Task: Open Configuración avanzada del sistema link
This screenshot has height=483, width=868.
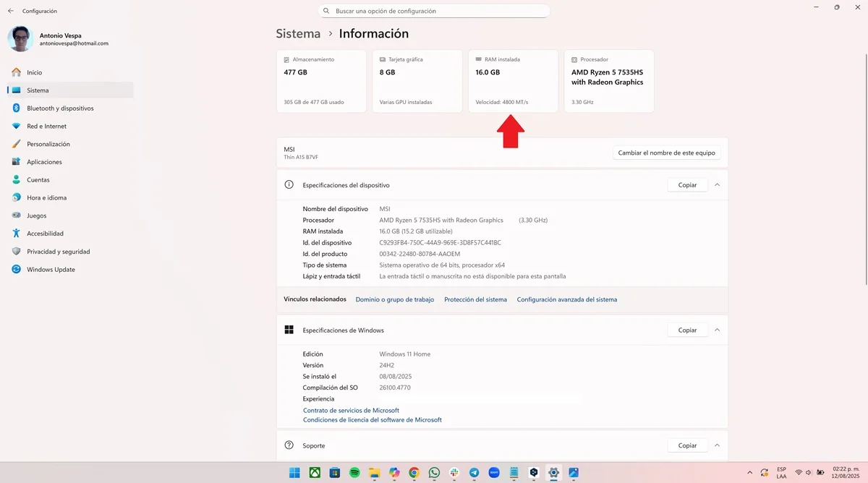Action: coord(567,299)
